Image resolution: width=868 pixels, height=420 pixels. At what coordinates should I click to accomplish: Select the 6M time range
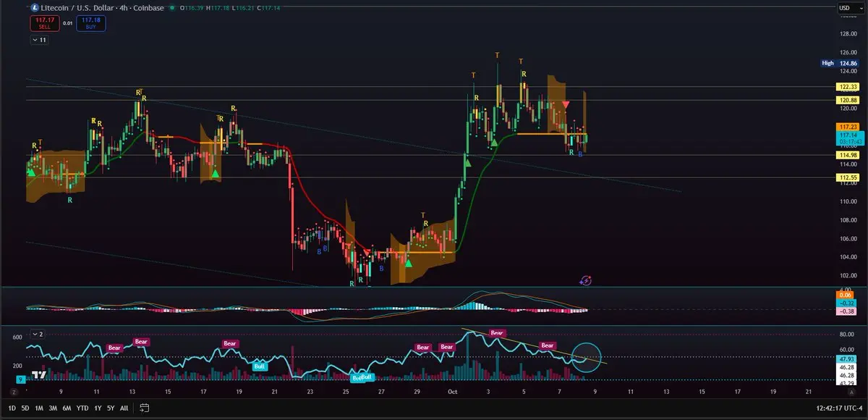pyautogui.click(x=67, y=408)
